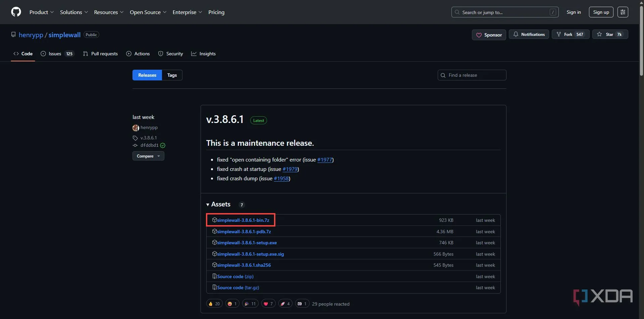Open the v.3.8.6.1 release title
Viewport: 644px width, 319px height.
click(x=225, y=119)
